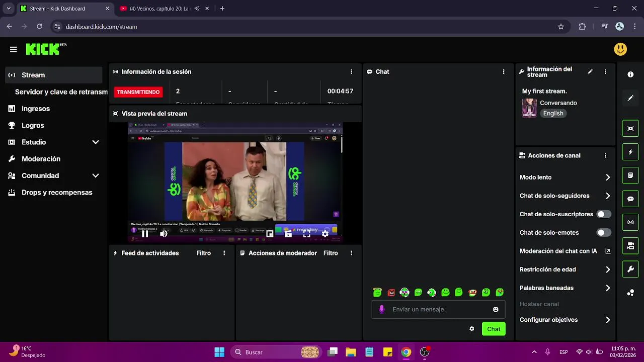Click the English language tag

(553, 114)
